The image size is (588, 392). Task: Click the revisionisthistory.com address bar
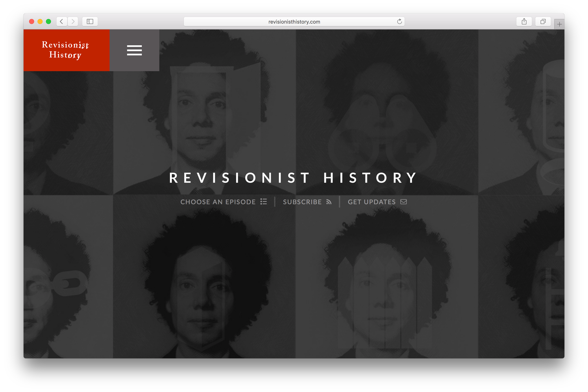click(294, 22)
